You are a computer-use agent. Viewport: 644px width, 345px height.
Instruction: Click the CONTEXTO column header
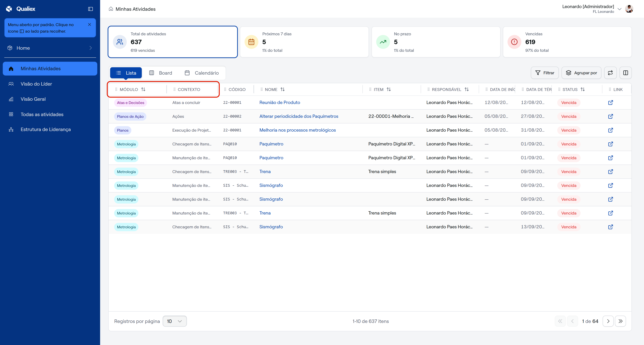189,90
